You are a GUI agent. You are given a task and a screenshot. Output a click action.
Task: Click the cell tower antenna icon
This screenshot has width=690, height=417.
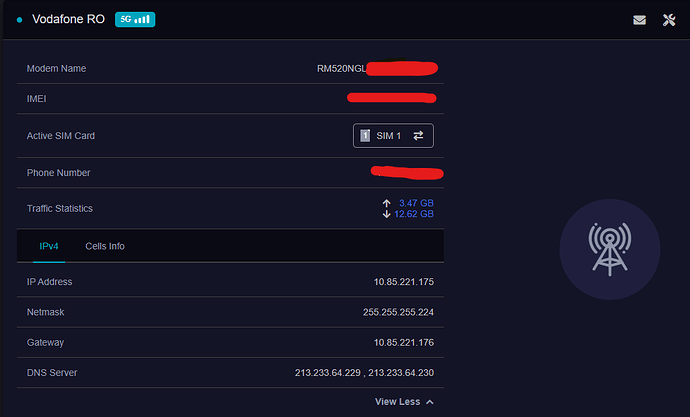click(610, 249)
